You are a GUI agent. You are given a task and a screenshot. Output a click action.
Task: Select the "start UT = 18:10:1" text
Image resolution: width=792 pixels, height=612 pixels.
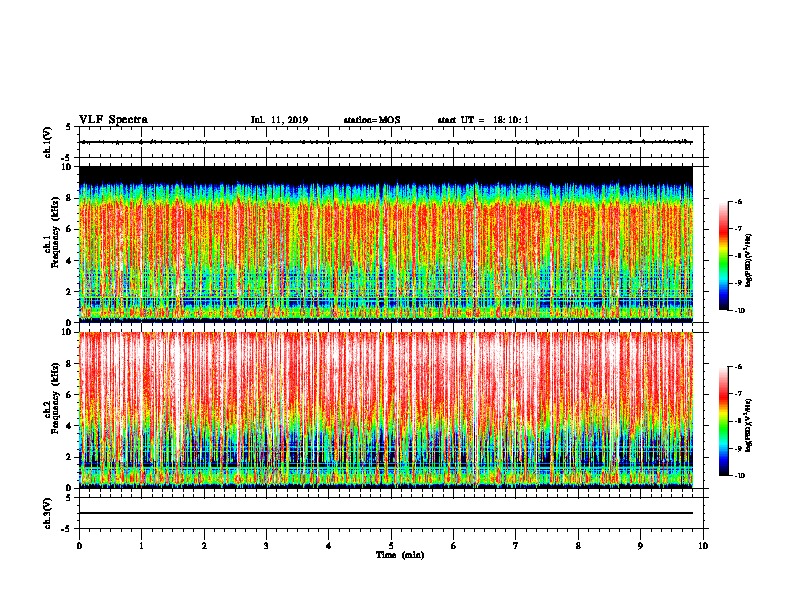tap(483, 120)
